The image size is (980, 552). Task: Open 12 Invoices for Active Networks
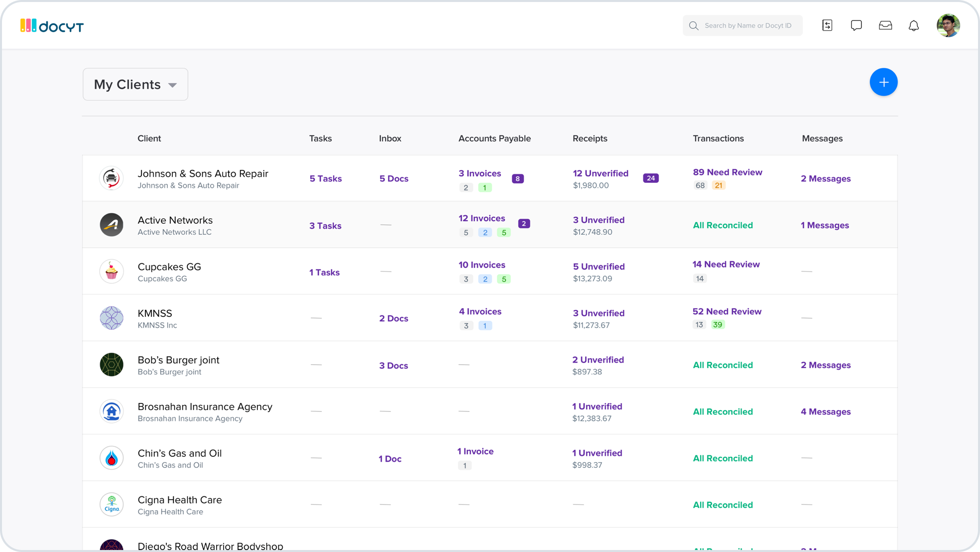(482, 218)
